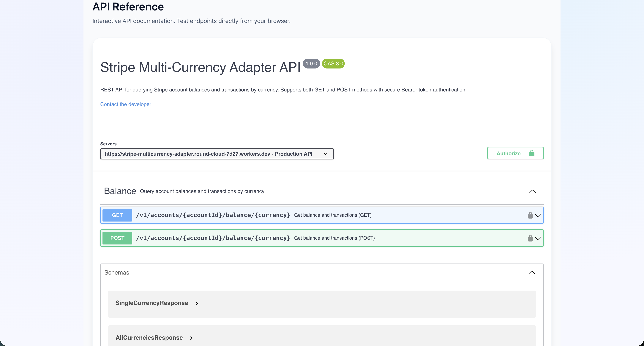Click the arrow next to SingleCurrencyResponse
The width and height of the screenshot is (644, 346).
coord(197,303)
